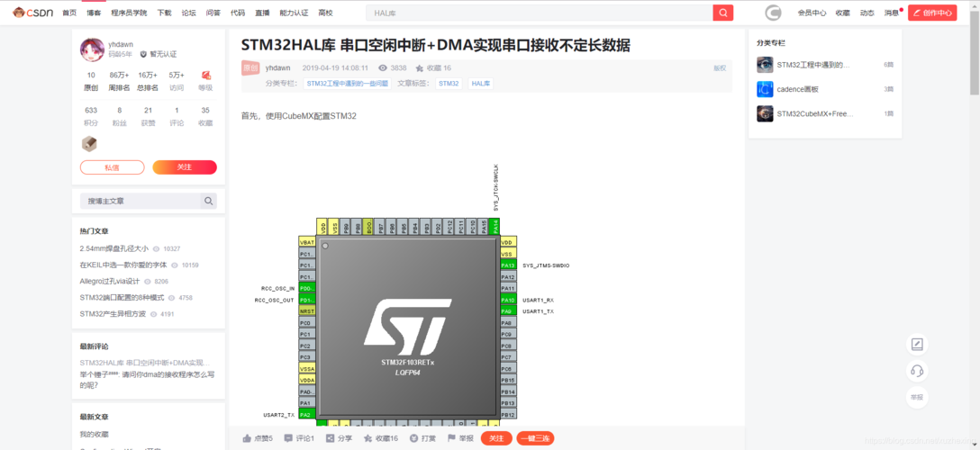Click the STM32工程中遇到的一些问题 category tag

(x=348, y=83)
